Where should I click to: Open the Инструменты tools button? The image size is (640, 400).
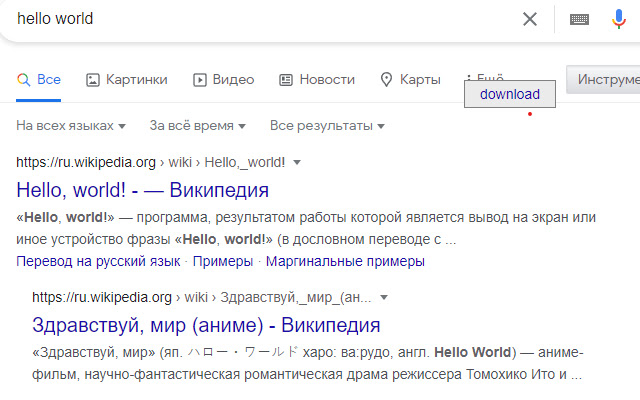tap(604, 80)
